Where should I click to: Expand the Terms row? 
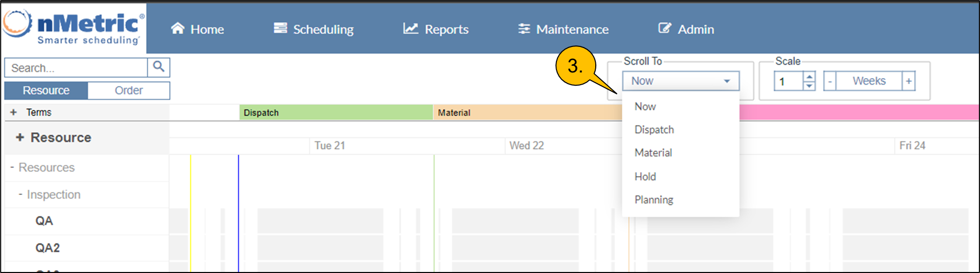14,112
